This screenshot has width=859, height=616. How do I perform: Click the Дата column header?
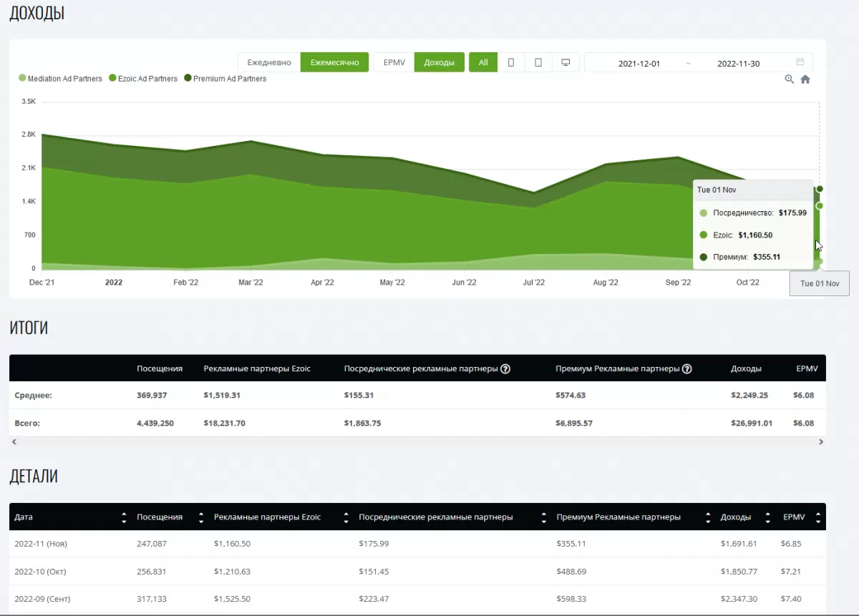point(24,517)
